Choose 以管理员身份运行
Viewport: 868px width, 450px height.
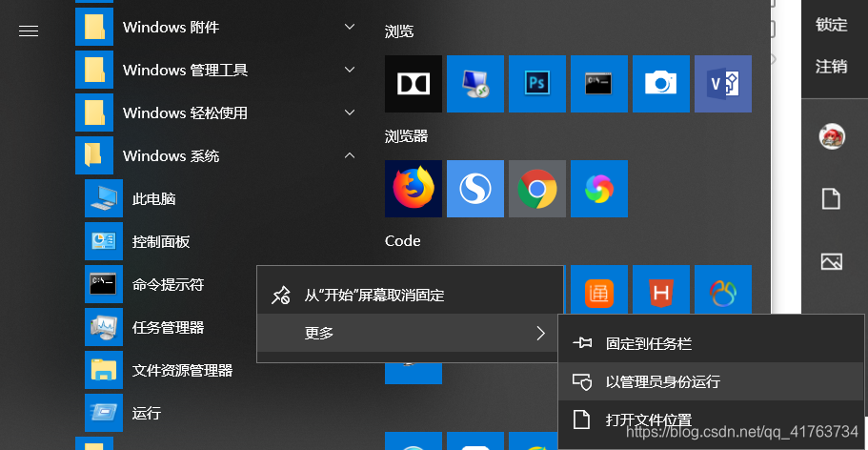[x=711, y=382]
